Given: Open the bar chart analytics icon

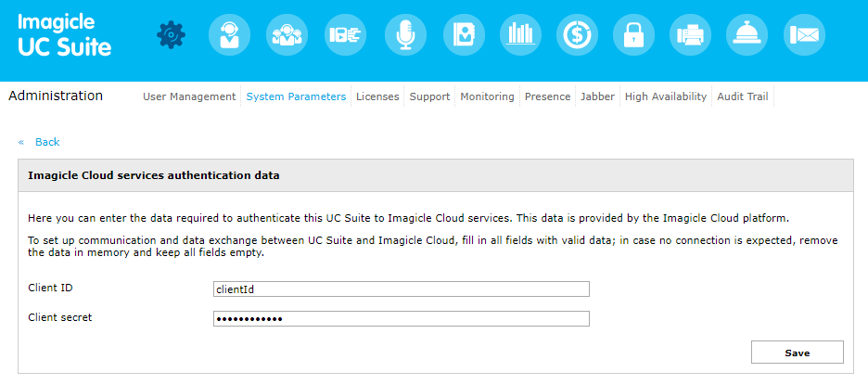Looking at the screenshot, I should click(520, 34).
